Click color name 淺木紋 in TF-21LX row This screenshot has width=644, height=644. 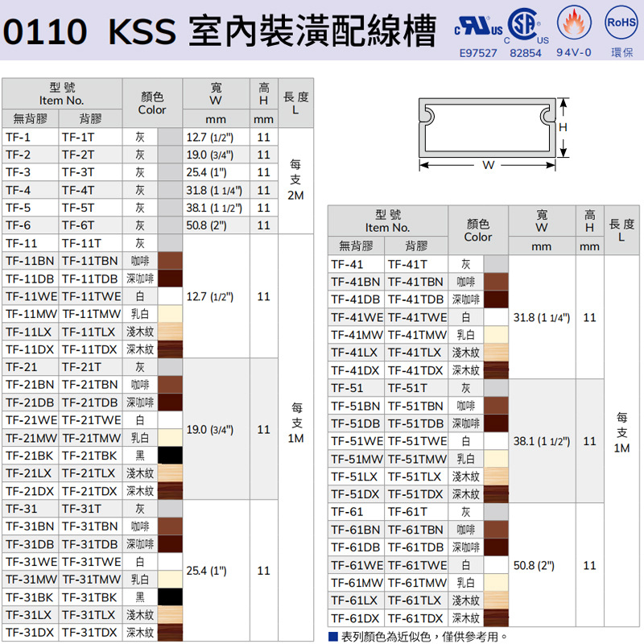point(140,473)
